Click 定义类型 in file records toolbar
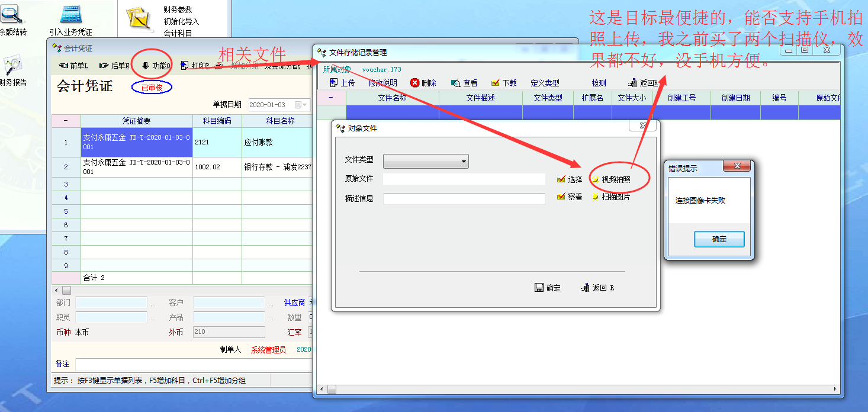This screenshot has width=868, height=412. (x=545, y=83)
